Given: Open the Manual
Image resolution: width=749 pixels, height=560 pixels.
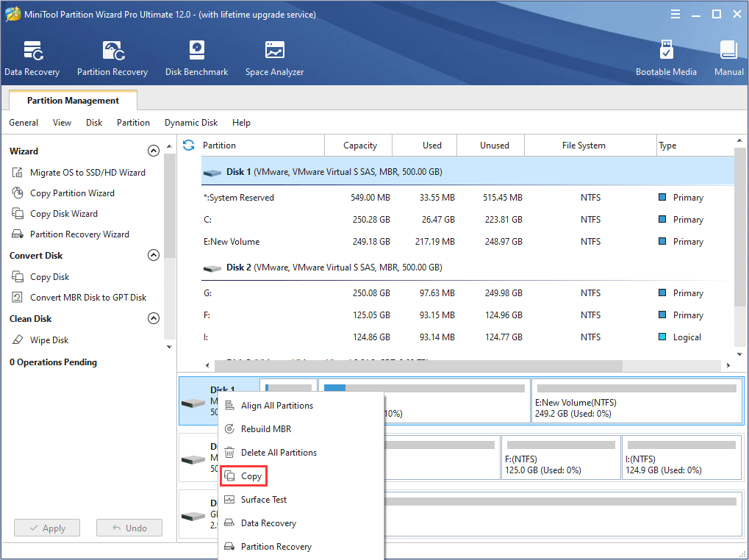Looking at the screenshot, I should [728, 58].
